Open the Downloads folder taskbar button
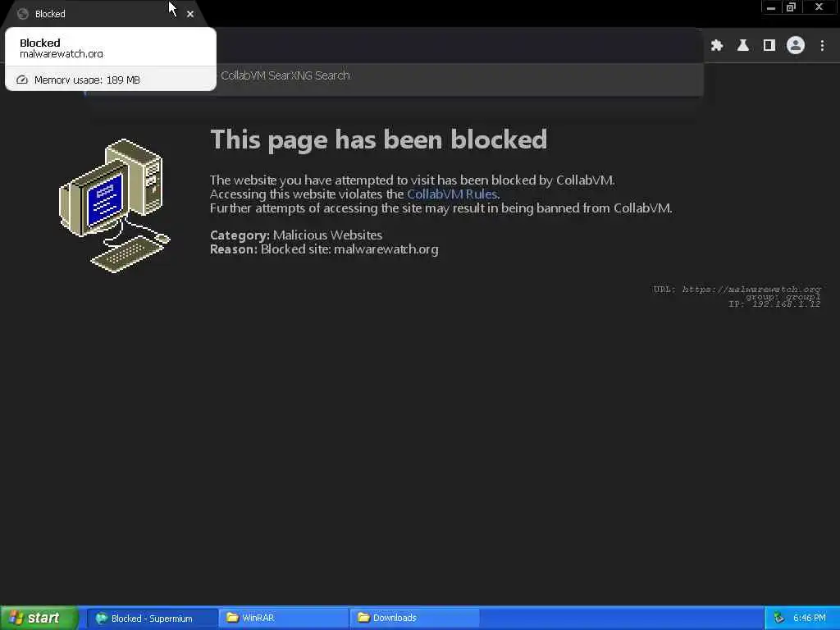 coord(414,619)
